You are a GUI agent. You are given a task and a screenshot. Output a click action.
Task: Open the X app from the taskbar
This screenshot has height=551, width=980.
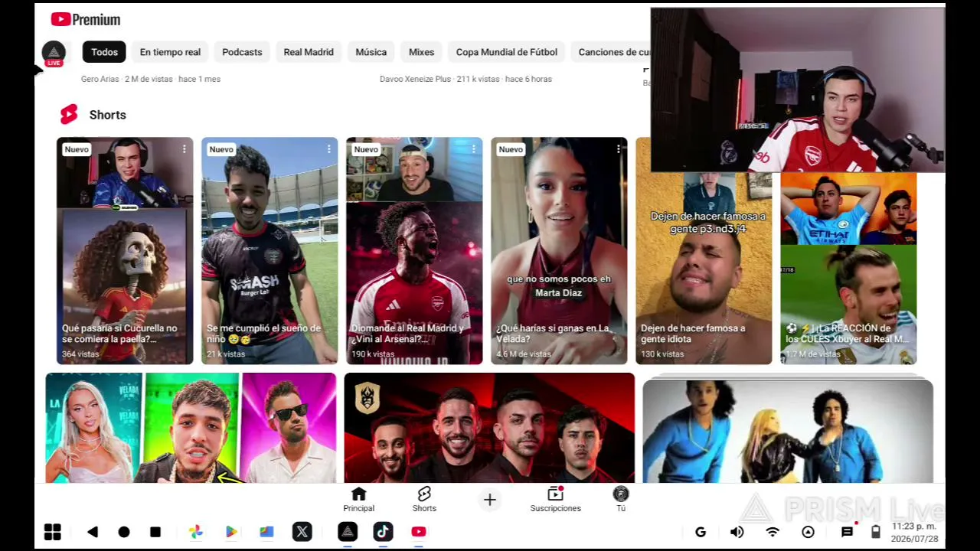point(302,532)
